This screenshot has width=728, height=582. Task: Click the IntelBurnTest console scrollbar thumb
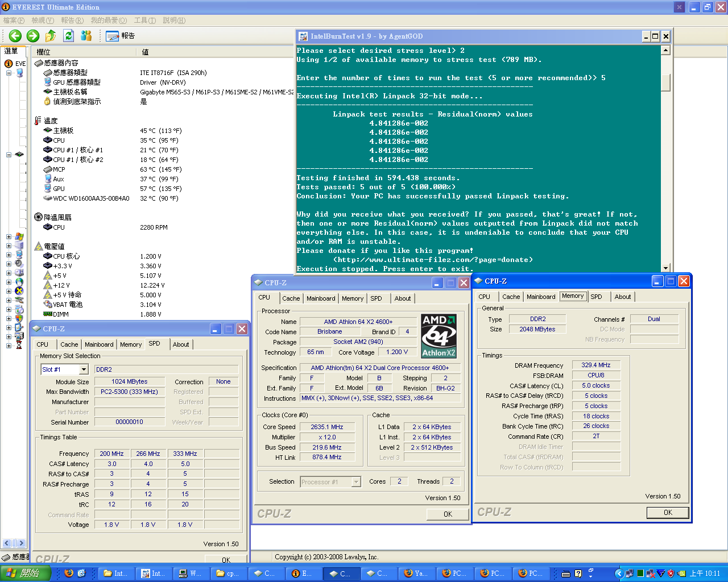click(665, 82)
